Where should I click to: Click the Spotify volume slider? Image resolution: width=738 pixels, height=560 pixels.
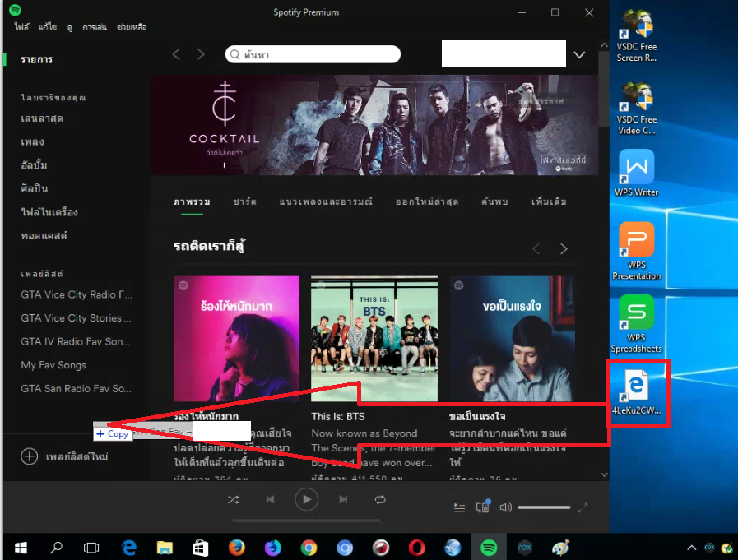(544, 507)
